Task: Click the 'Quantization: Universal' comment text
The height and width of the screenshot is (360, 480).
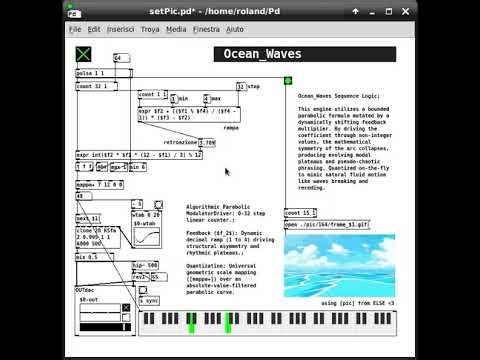Action: click(x=221, y=266)
